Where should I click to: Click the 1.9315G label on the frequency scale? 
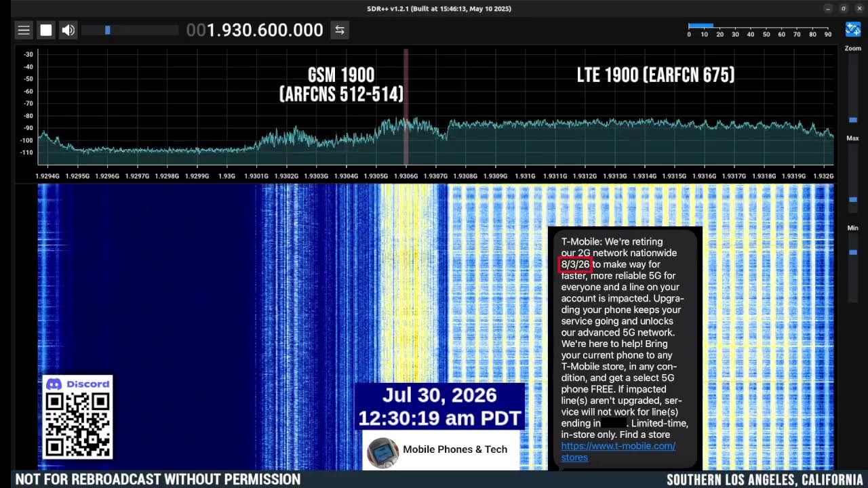point(673,176)
